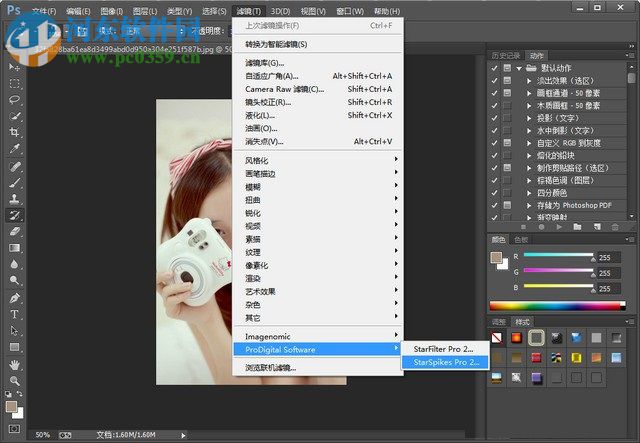Viewport: 640px width, 443px height.
Task: Create new action icon
Action: [597, 227]
